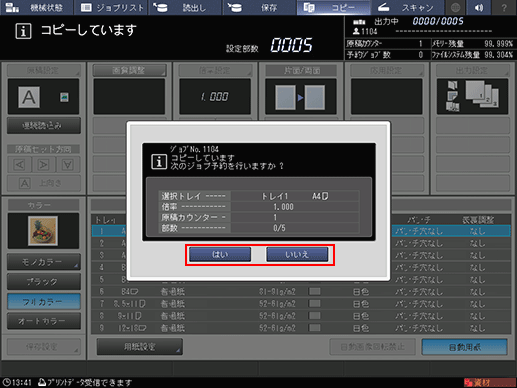Toggle the 自動用紙 button
Viewport: 517px width, 388px height.
pos(465,347)
